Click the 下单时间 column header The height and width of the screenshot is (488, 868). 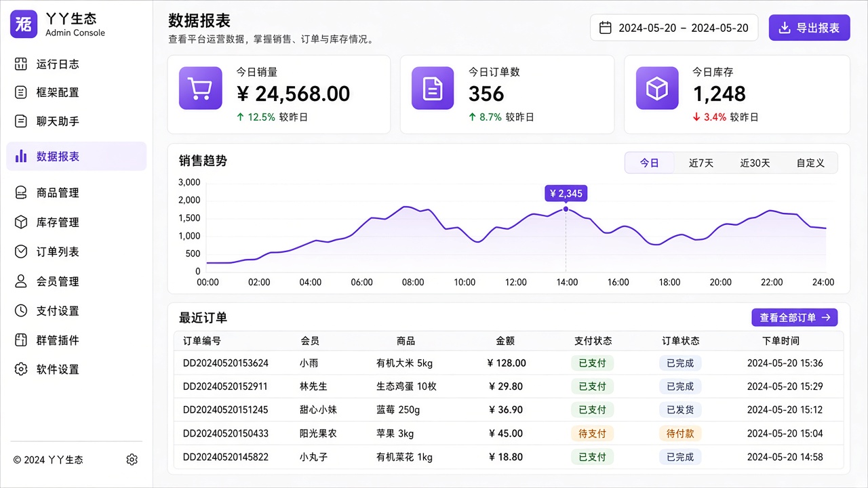(x=781, y=341)
